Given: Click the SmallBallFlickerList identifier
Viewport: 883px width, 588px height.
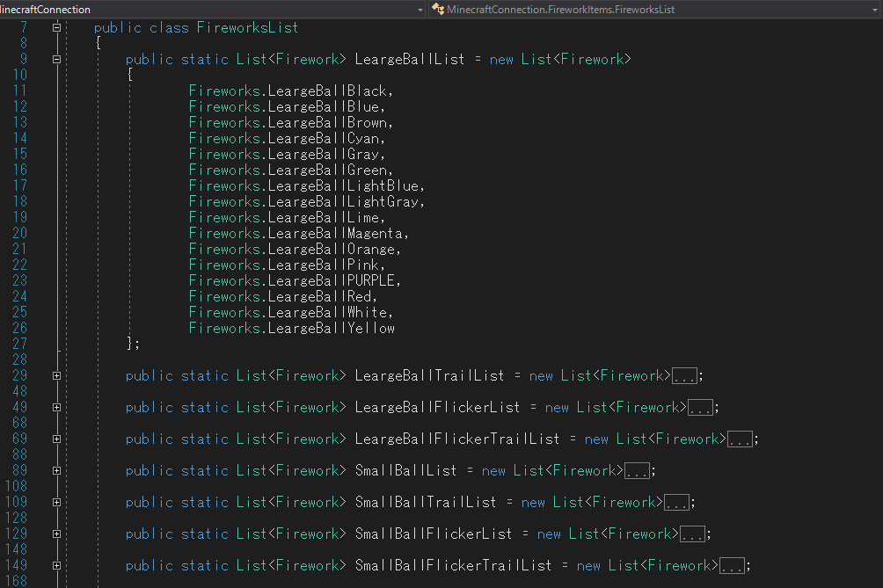Looking at the screenshot, I should coord(433,534).
